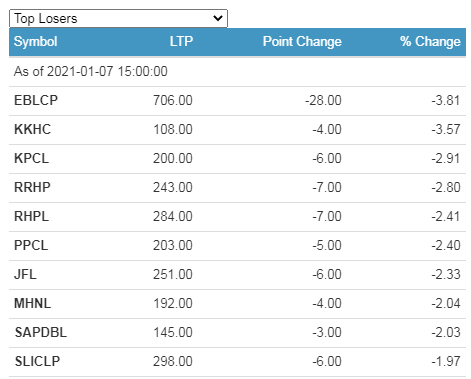Open the JFL symbol link
Viewport: 471px width, 379px height.
coord(25,274)
